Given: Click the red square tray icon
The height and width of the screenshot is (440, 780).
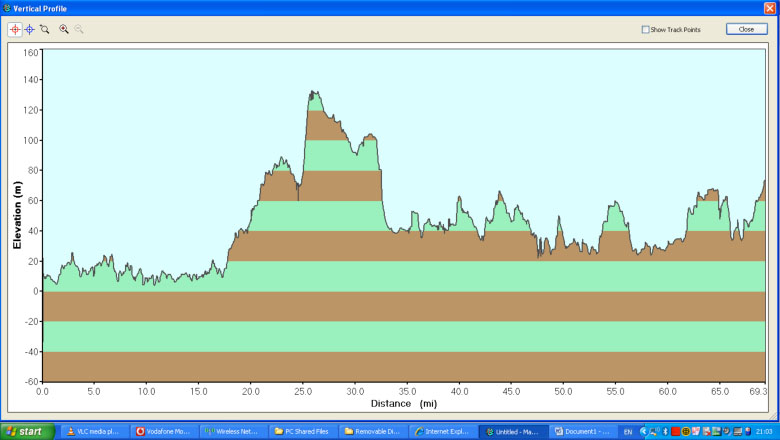Looking at the screenshot, I should [x=676, y=432].
